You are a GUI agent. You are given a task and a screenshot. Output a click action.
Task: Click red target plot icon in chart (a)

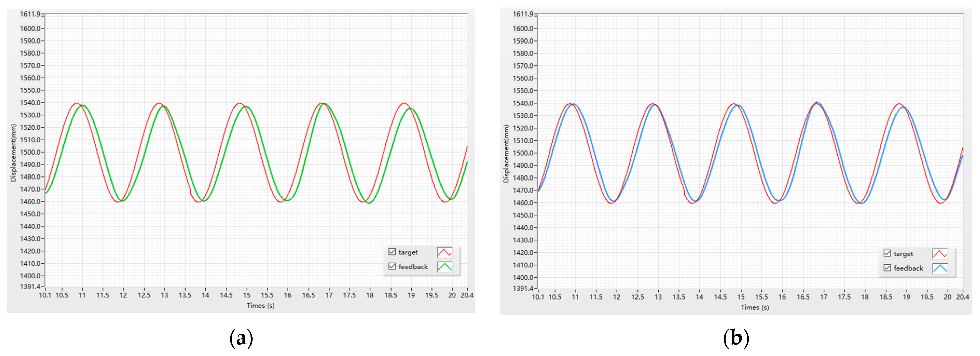pyautogui.click(x=444, y=252)
